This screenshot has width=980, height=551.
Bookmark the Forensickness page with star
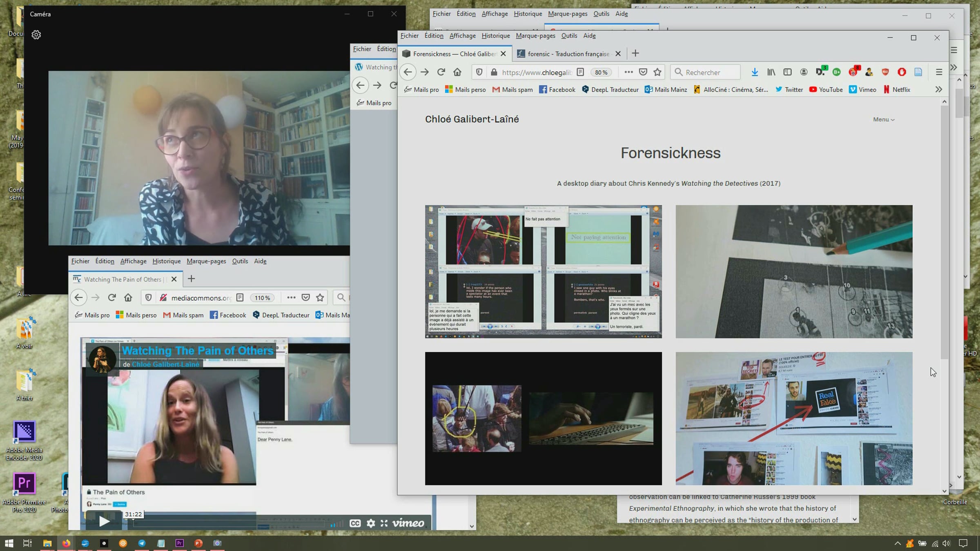coord(657,72)
